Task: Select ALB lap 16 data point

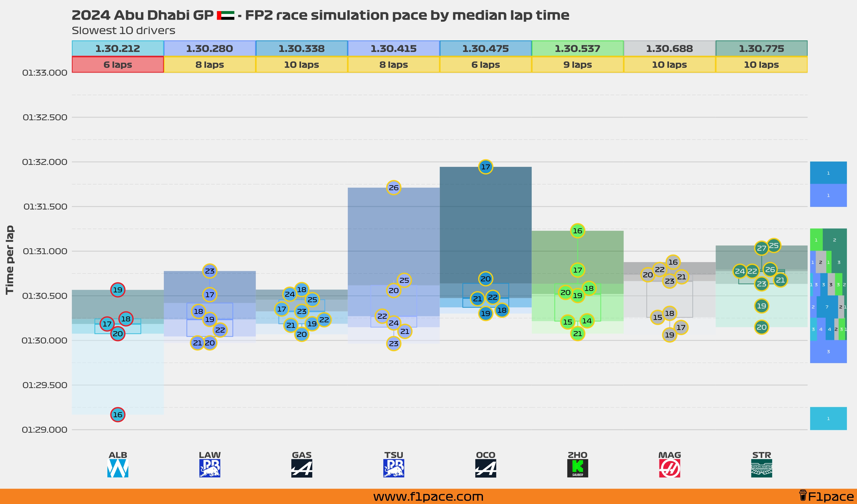Action: point(118,415)
